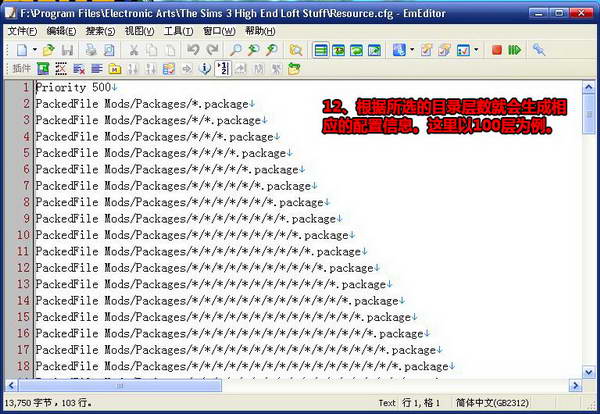The width and height of the screenshot is (600, 414).
Task: Click the wrench Properties icon
Action: pos(539,49)
